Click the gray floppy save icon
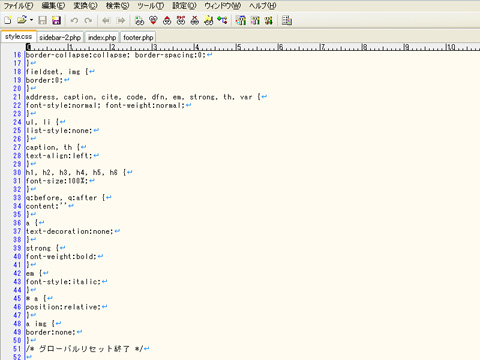This screenshot has width=480, height=360. point(43,20)
